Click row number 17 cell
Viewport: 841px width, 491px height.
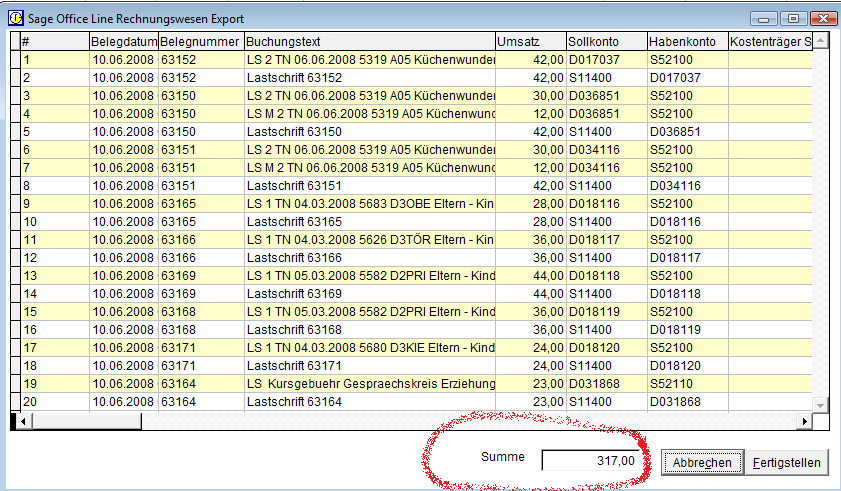click(55, 348)
